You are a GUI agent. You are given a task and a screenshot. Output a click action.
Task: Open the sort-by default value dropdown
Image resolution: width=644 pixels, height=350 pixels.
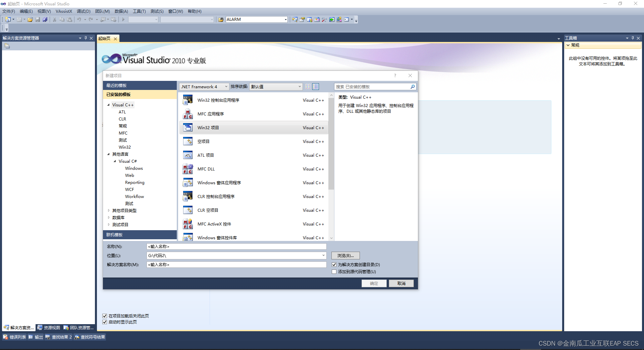(x=276, y=87)
